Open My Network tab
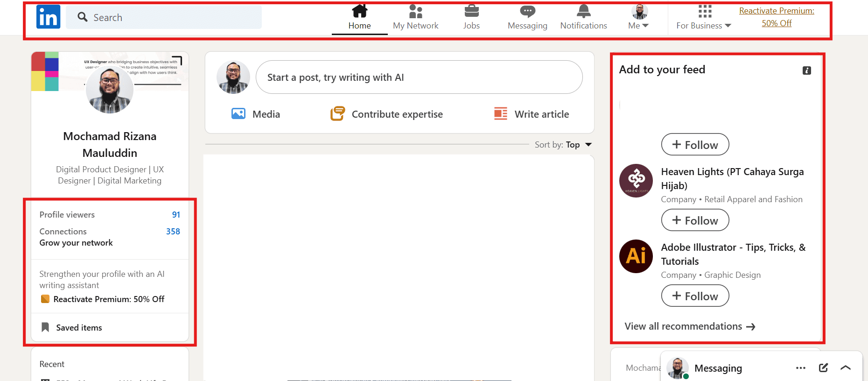The height and width of the screenshot is (381, 868). 416,18
